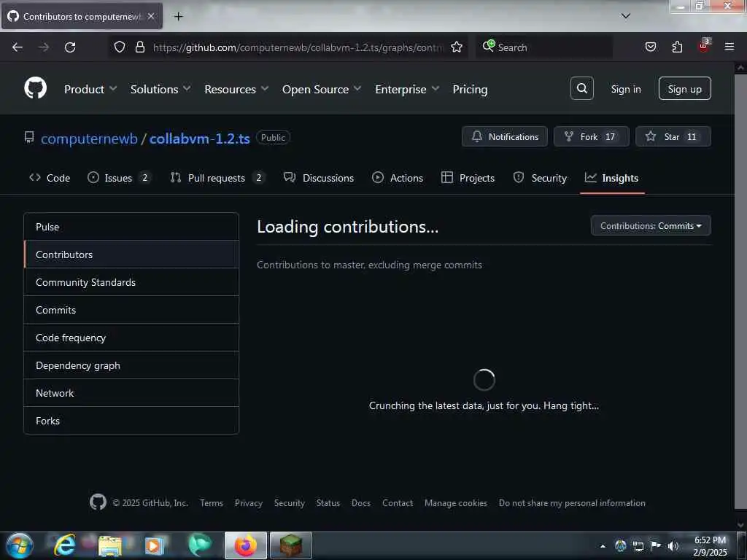747x560 pixels.
Task: Switch to the Actions tab
Action: (398, 178)
